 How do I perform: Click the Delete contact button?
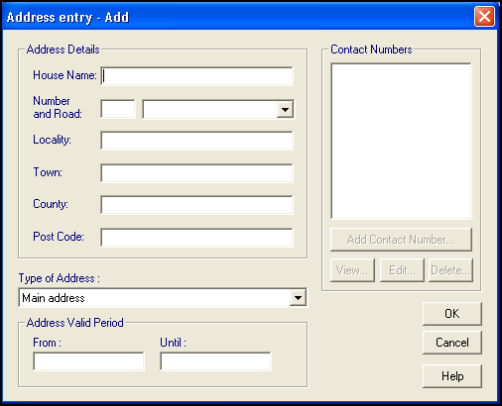click(450, 270)
